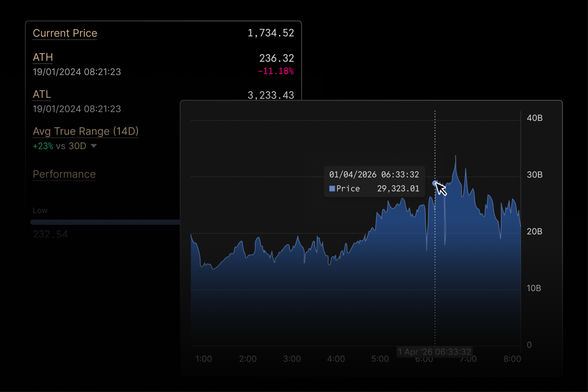Screen dimensions: 588x392
Task: Click the 2:00 time axis label
Action: coord(248,359)
